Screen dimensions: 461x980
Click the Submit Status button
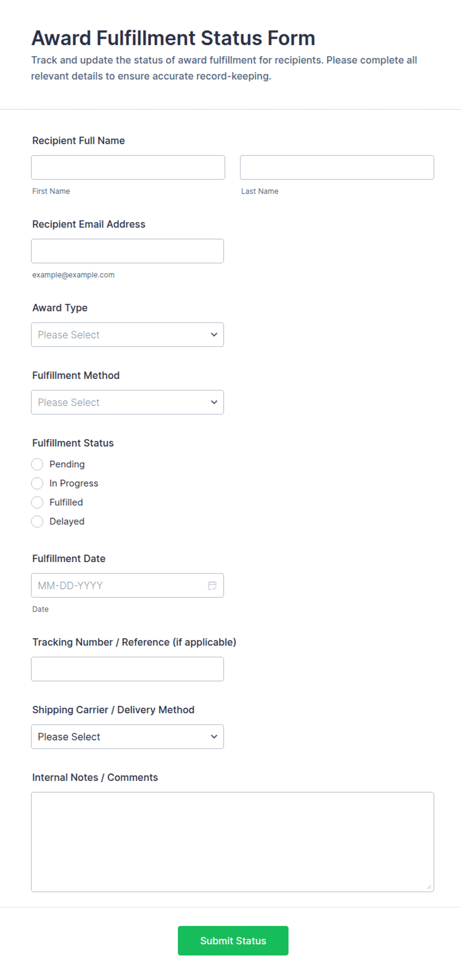[233, 940]
